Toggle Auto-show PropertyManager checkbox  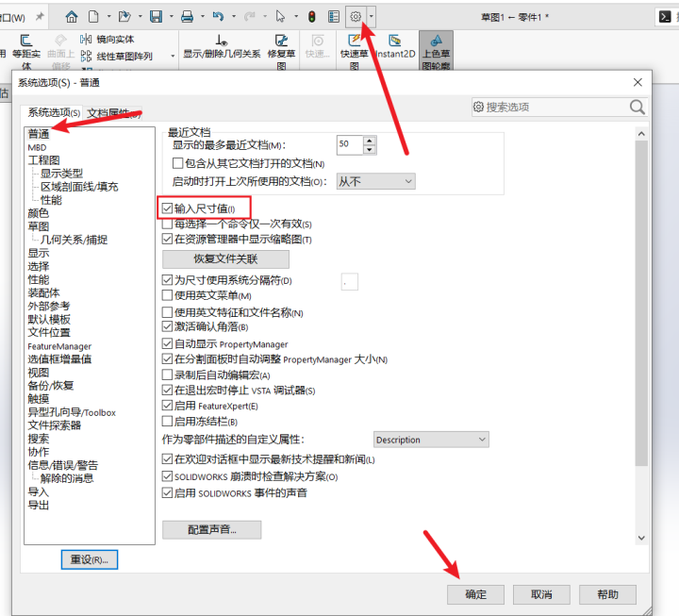coord(167,344)
